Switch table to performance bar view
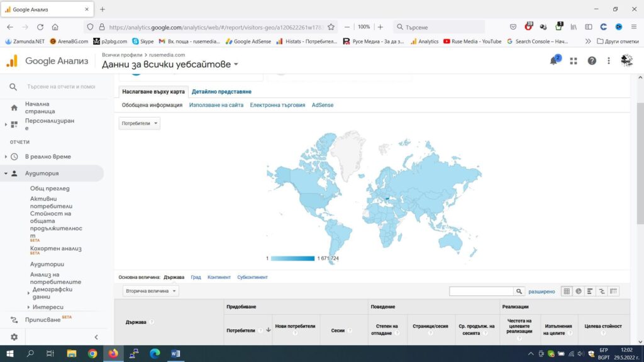Viewport: 644px width, 362px height. 590,291
